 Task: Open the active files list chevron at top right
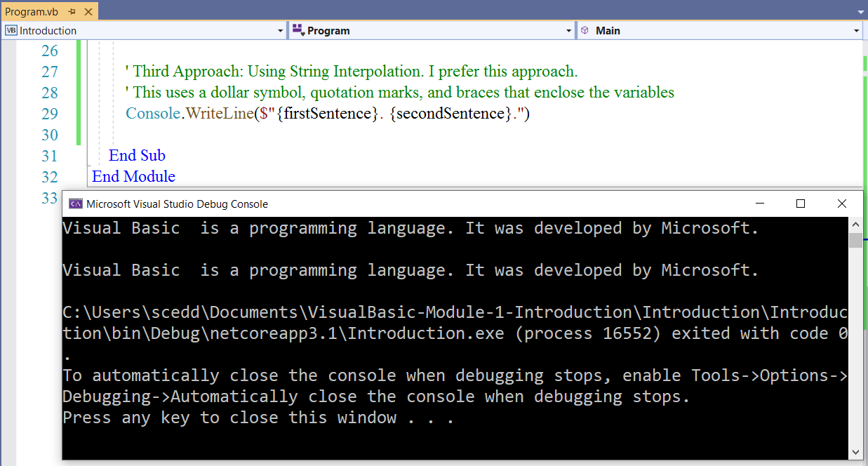tap(861, 11)
